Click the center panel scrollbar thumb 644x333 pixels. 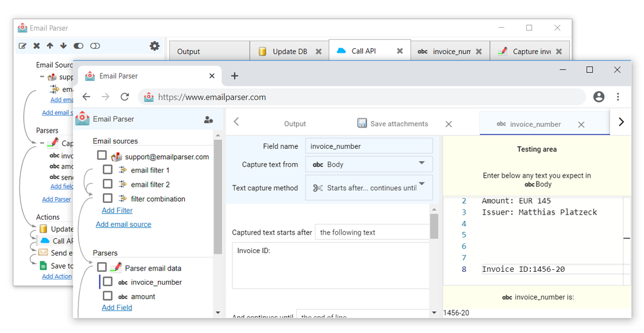434,226
